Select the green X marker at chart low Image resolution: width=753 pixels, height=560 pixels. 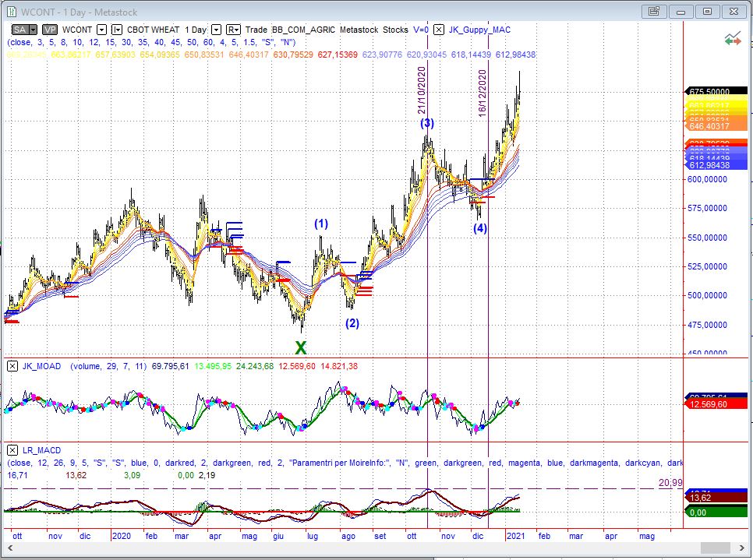(x=301, y=347)
